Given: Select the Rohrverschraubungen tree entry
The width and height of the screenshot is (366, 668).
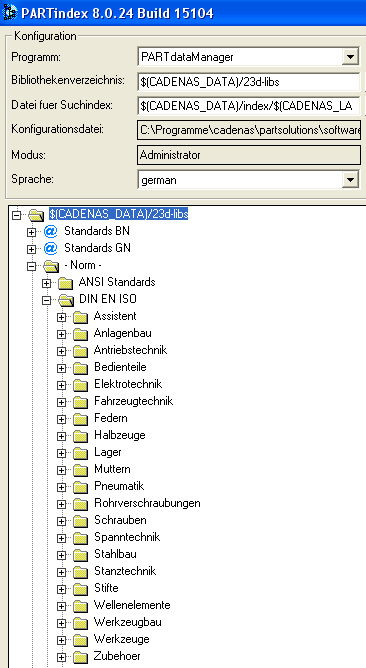Looking at the screenshot, I should 147,503.
